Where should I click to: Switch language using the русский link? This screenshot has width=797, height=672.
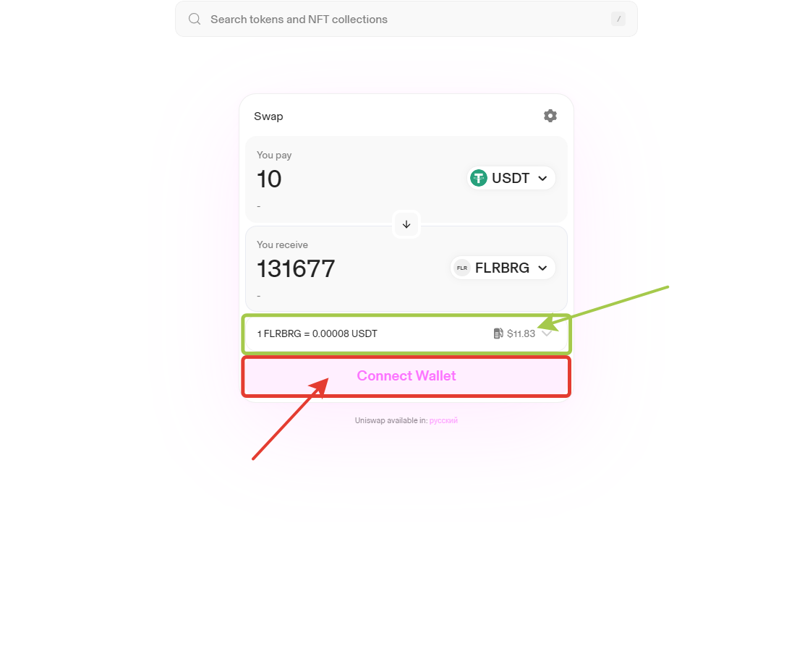(443, 420)
